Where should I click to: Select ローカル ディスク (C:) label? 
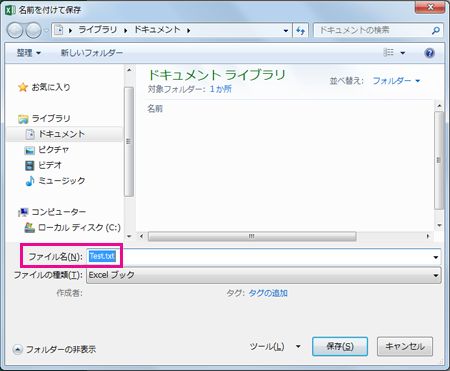pos(79,228)
